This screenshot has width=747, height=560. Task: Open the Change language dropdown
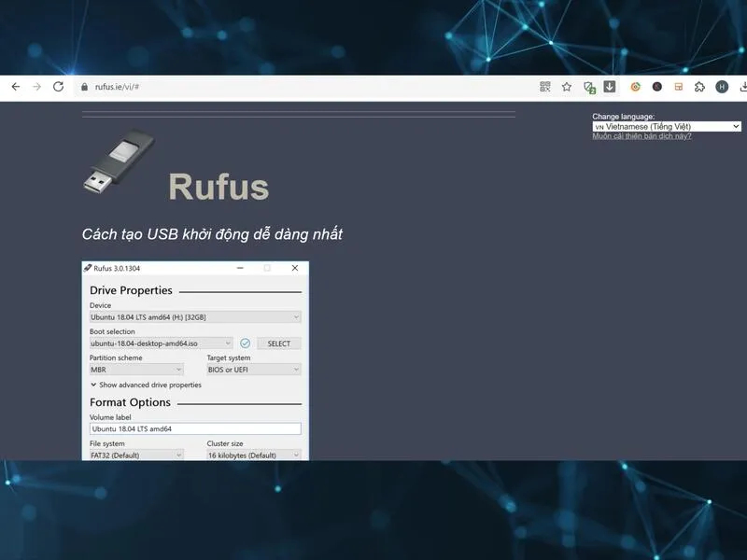(667, 126)
